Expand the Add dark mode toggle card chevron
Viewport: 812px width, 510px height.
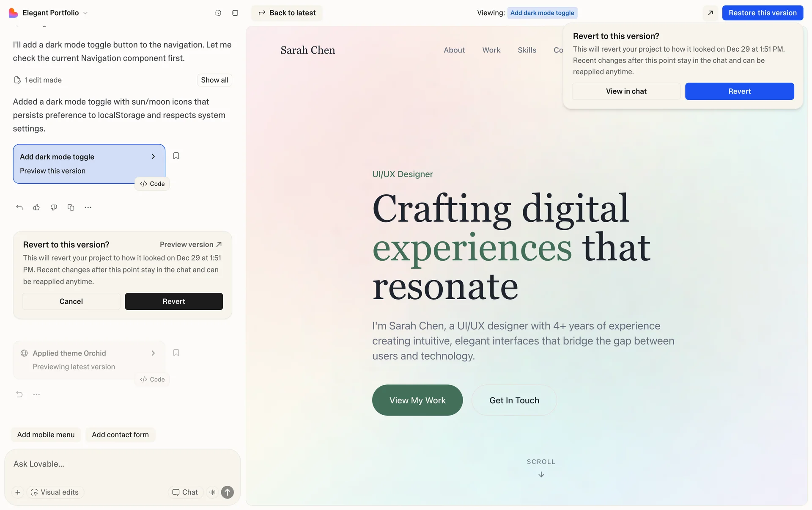[153, 157]
